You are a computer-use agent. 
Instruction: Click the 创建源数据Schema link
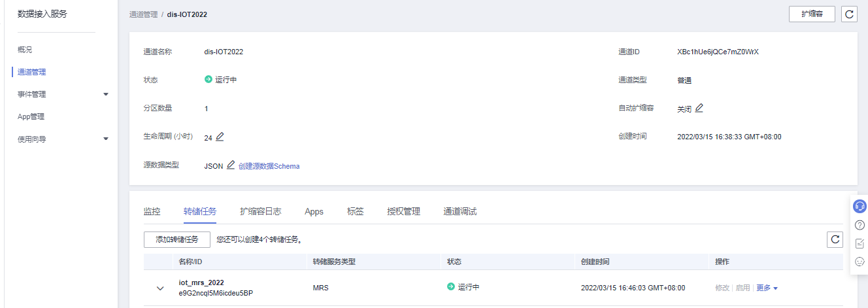click(269, 166)
